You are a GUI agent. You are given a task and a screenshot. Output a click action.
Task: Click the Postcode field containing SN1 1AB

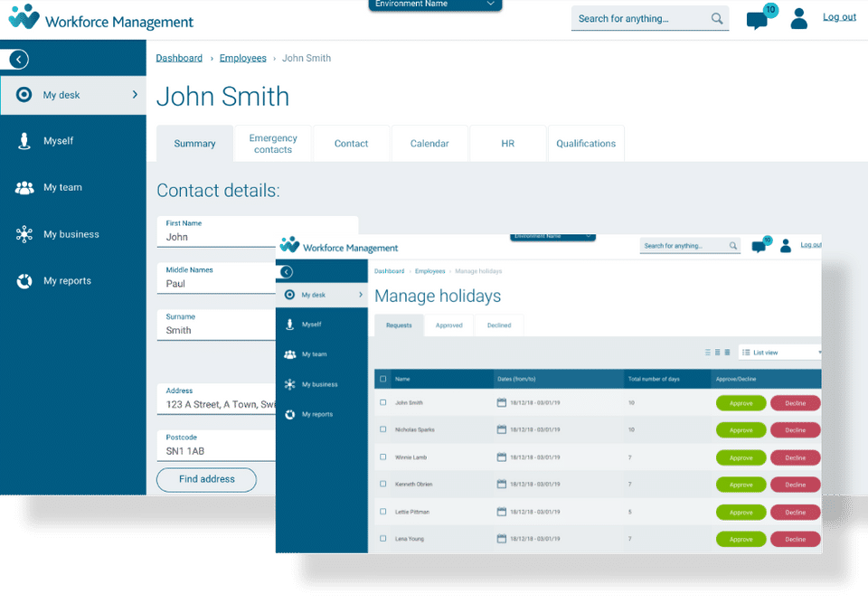pos(216,445)
